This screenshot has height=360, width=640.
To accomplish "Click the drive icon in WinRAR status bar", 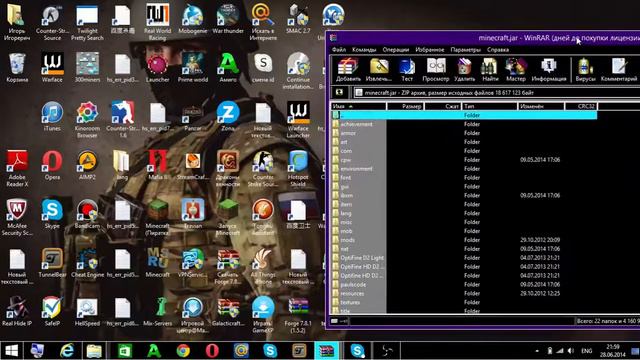I will (x=335, y=321).
